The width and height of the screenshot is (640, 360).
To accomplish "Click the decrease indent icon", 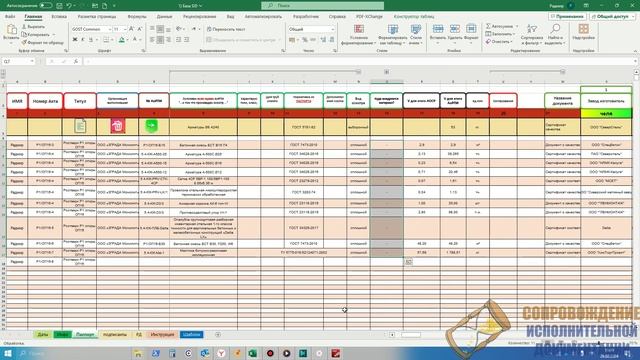I will point(178,40).
